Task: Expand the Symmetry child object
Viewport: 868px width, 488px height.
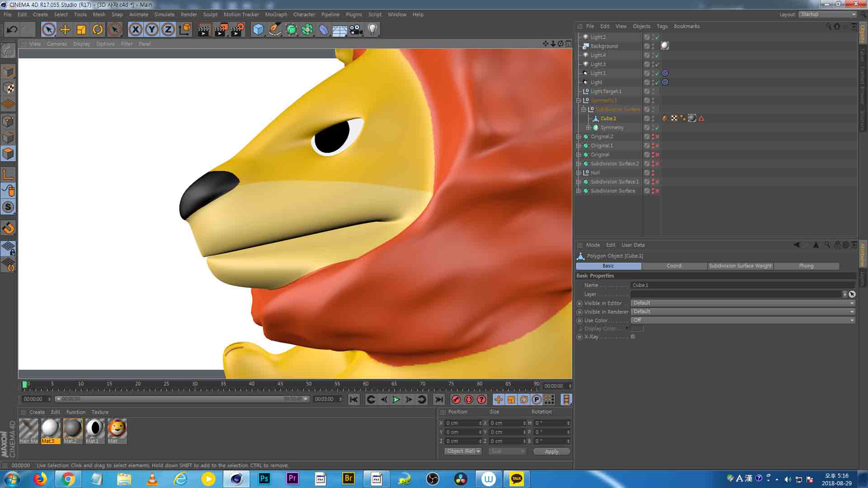Action: pos(589,127)
